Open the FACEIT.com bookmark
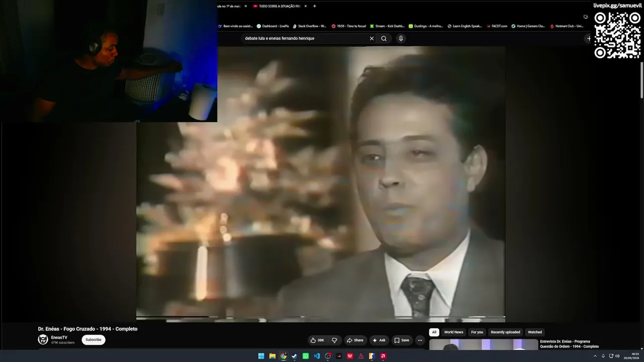The width and height of the screenshot is (644, 362). (497, 26)
